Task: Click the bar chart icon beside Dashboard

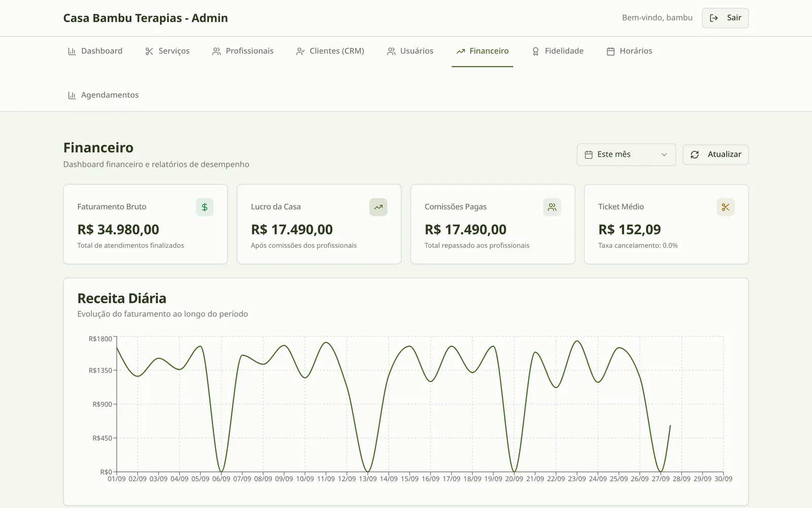Action: (x=72, y=51)
